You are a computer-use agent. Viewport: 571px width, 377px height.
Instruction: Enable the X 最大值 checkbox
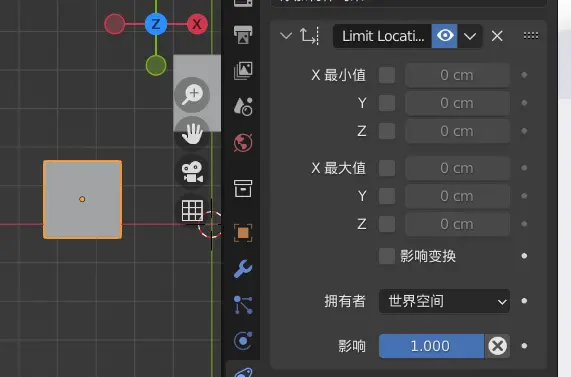[387, 168]
